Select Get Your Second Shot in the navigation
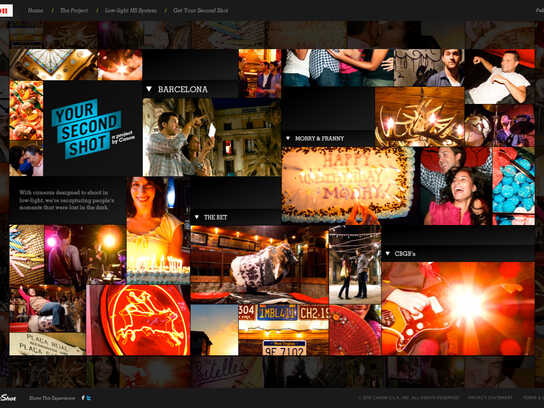Image resolution: width=544 pixels, height=408 pixels. point(201,10)
